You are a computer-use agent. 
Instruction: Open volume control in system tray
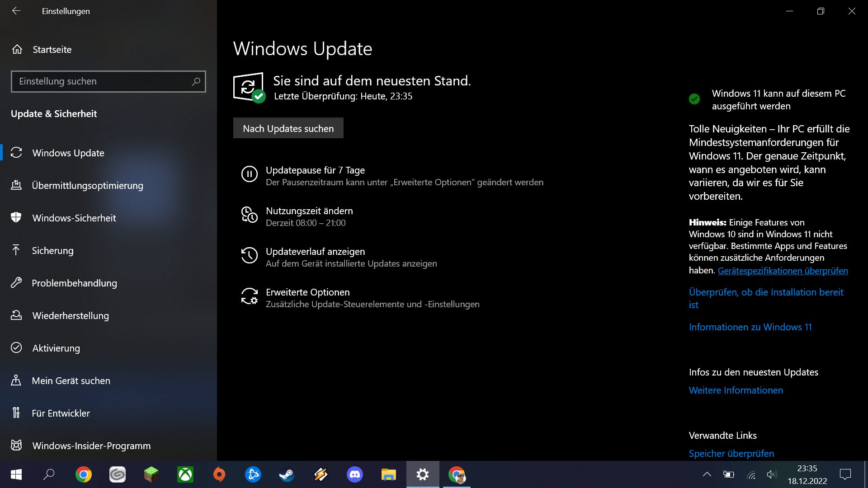coord(772,474)
